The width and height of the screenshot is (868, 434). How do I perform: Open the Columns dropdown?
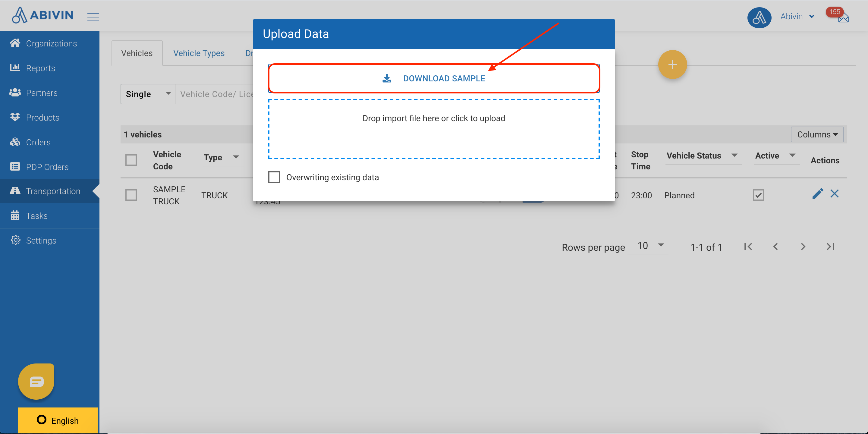tap(817, 134)
